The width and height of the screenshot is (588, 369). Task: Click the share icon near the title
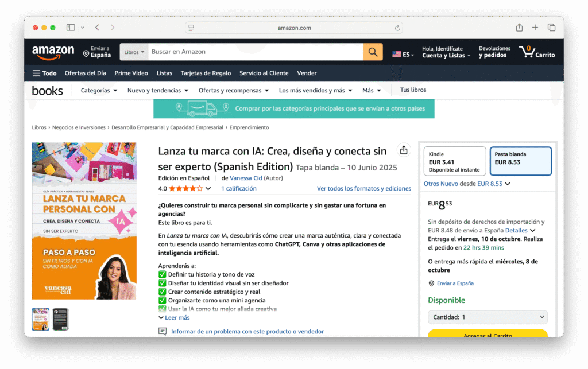coord(404,149)
